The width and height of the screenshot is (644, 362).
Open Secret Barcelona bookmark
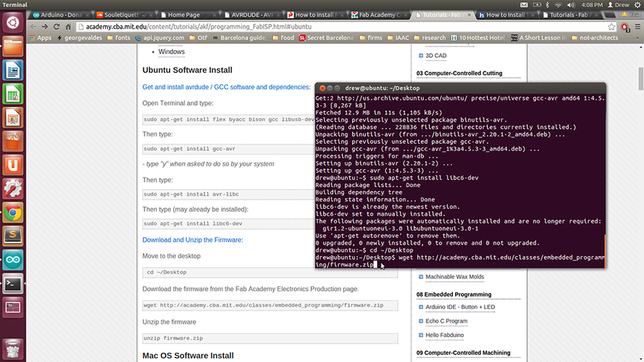(x=326, y=38)
